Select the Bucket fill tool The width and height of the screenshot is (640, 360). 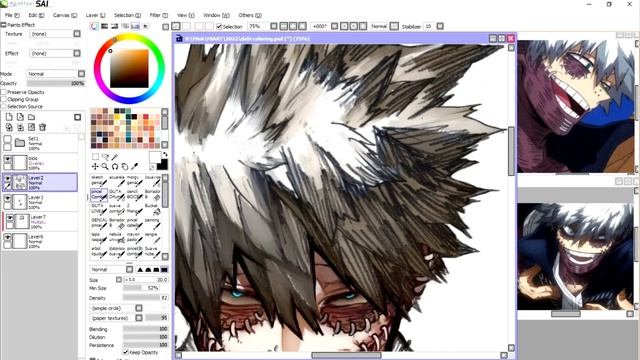point(153,209)
